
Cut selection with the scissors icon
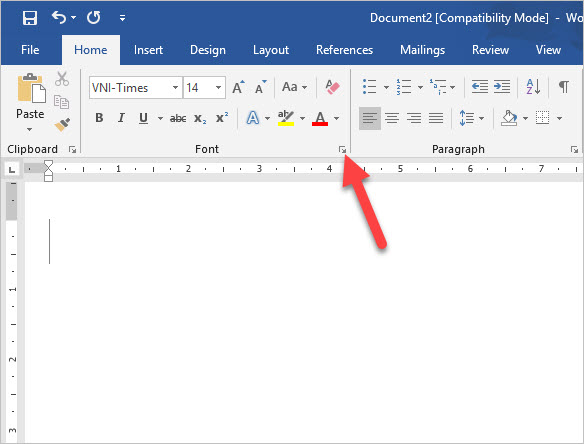[x=62, y=79]
